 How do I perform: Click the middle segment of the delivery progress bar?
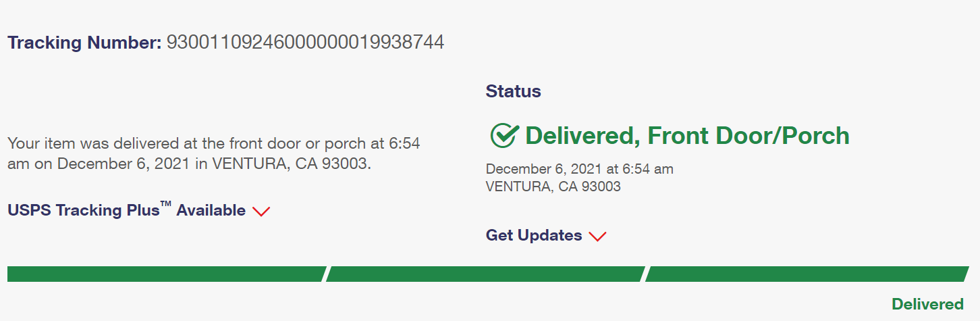pyautogui.click(x=485, y=274)
